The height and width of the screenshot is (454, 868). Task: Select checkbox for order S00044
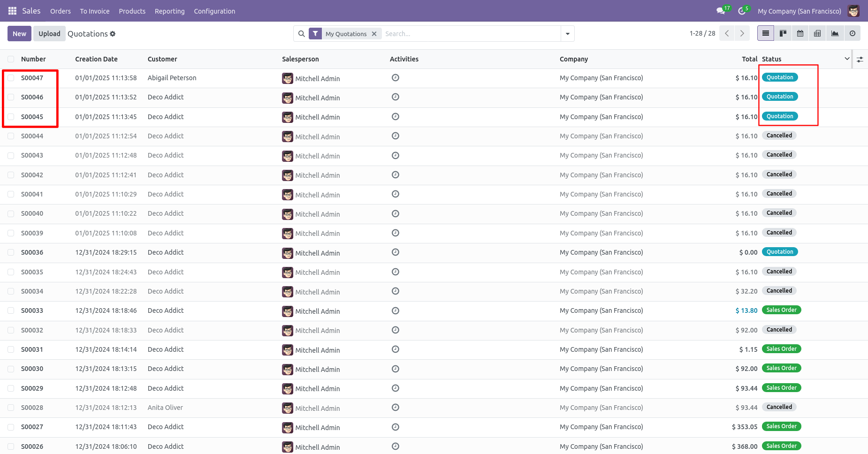click(x=11, y=136)
